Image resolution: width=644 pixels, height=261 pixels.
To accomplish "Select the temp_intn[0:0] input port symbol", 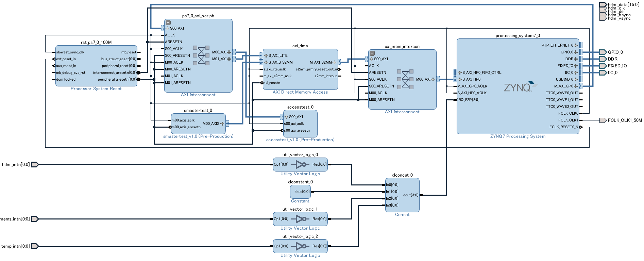I will [35, 246].
